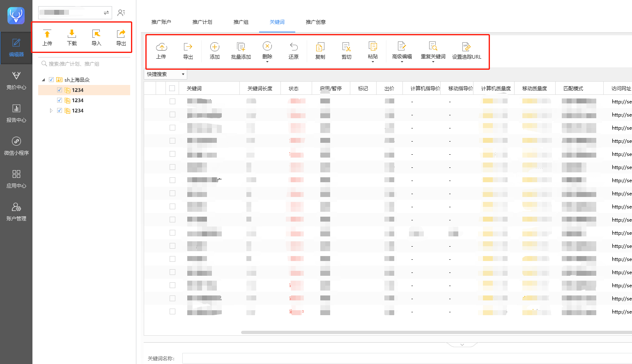632x364 pixels.
Task: Click 导出 in the keyword toolbar
Action: point(188,51)
